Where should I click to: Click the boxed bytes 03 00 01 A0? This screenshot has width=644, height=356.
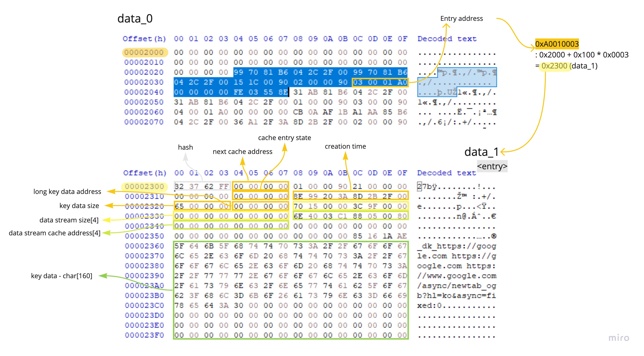[x=380, y=82]
